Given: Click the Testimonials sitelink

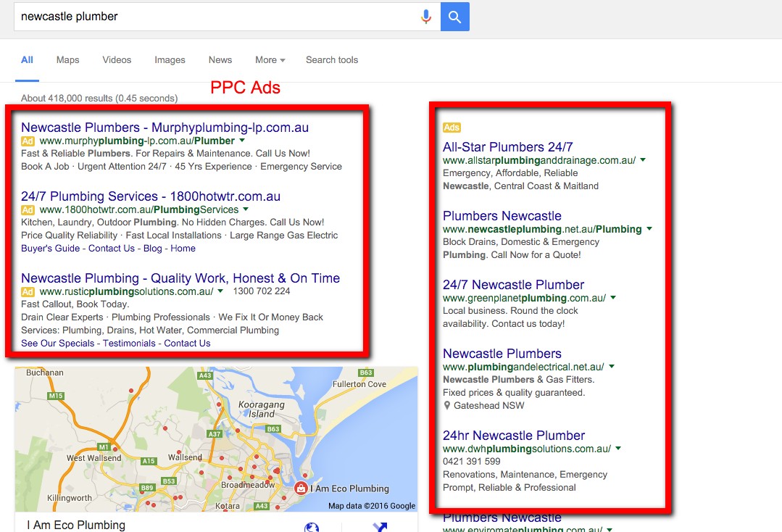Looking at the screenshot, I should 129,343.
